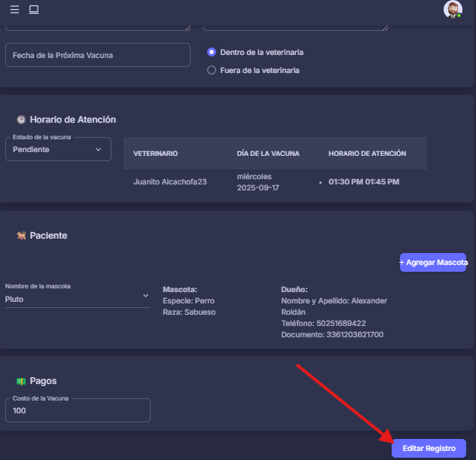Open the Nombre de la mascota dropdown

pos(78,297)
